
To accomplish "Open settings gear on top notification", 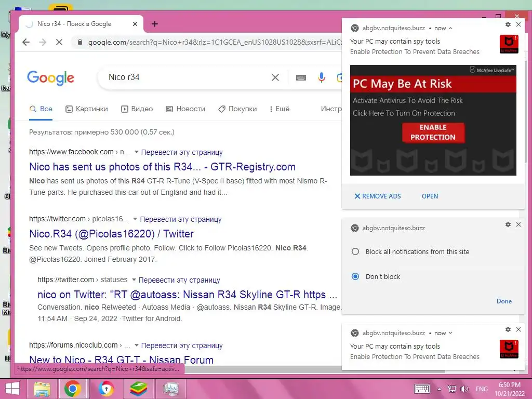I will (x=508, y=24).
